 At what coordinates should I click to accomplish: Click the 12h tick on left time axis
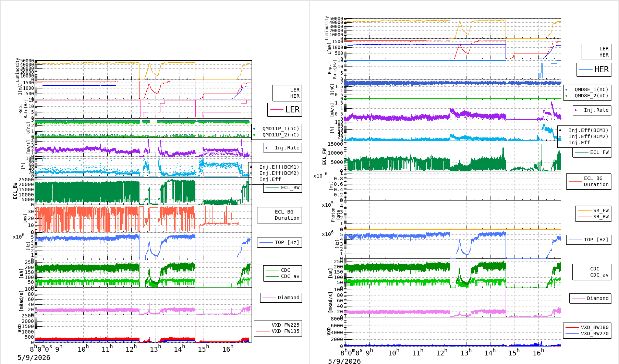coord(131,349)
